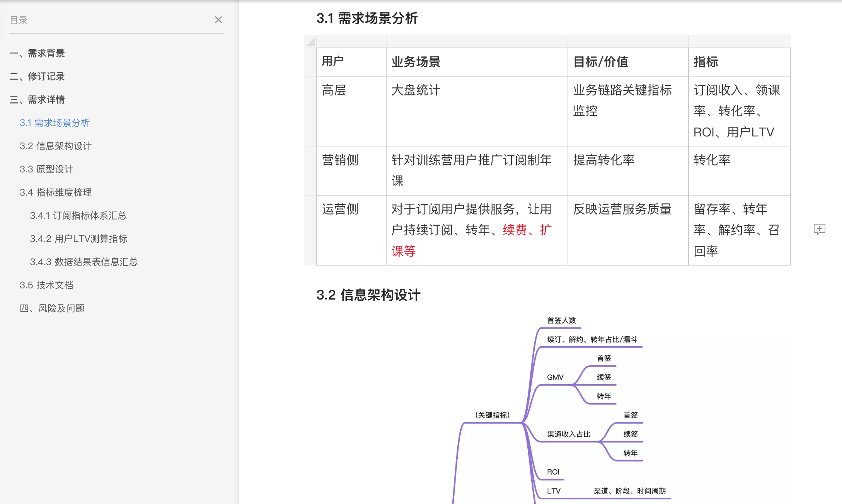842x504 pixels.
Task: Click the 反映运营服务质量 cell
Action: click(x=628, y=230)
